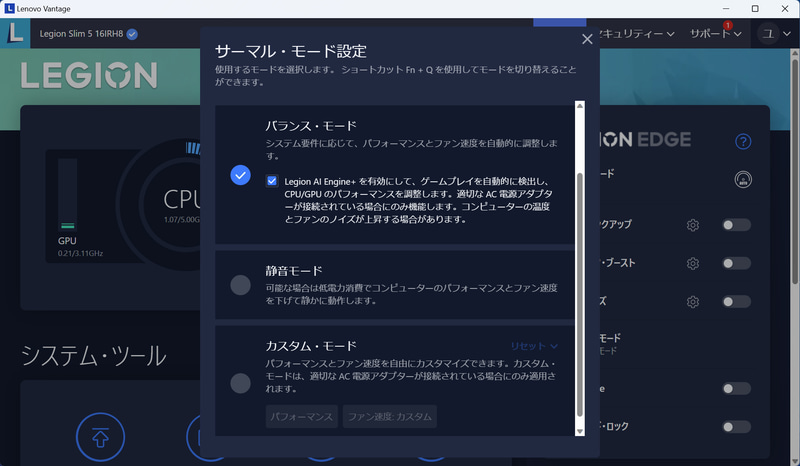Close the thermal mode settings dialog
Screen dimensions: 800x466
(x=587, y=39)
